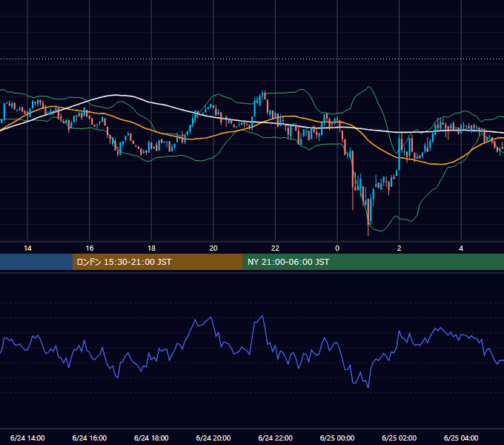
Task: Click the '0' hour axis label
Action: coord(337,248)
